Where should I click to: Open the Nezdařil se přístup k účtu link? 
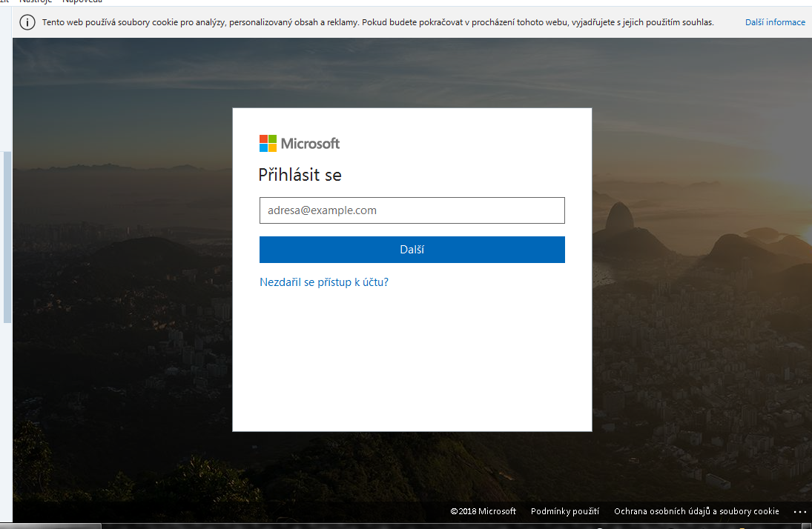pyautogui.click(x=323, y=282)
